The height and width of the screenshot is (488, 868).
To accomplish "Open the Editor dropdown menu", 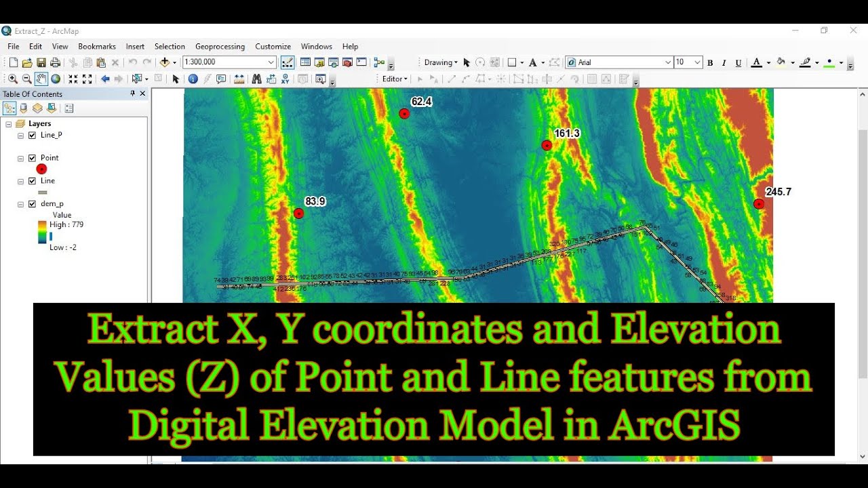I will [x=395, y=79].
